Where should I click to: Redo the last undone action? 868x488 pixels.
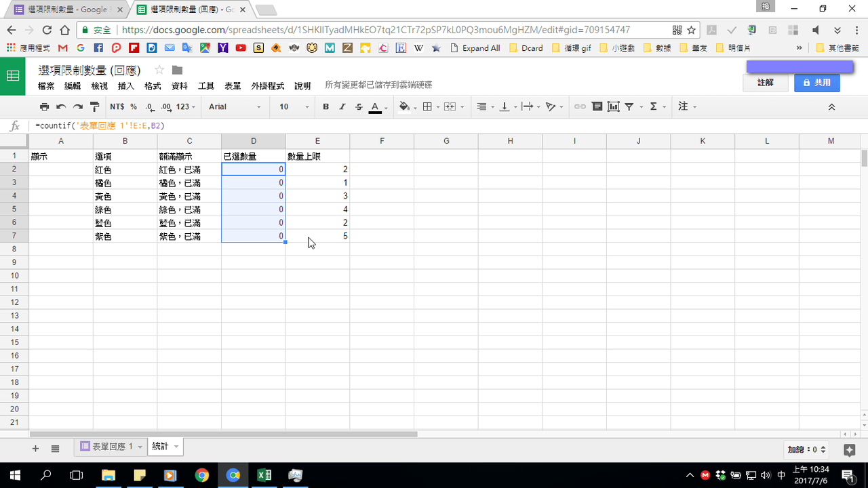click(78, 106)
